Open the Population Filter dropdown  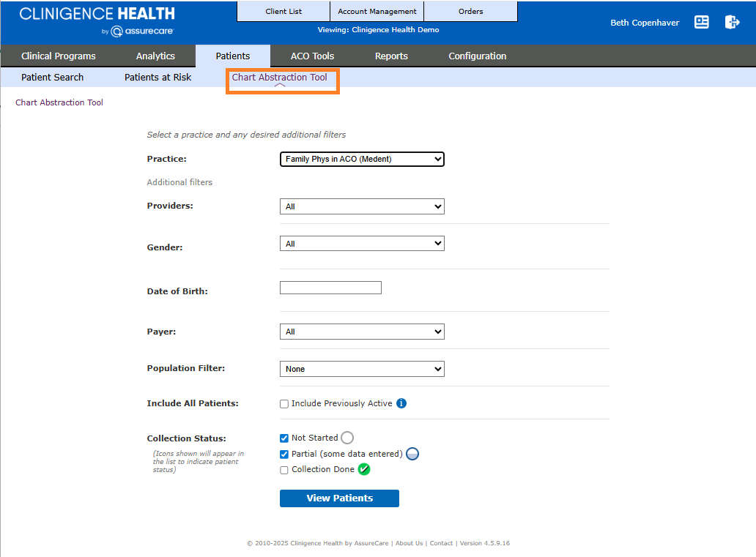pos(362,369)
